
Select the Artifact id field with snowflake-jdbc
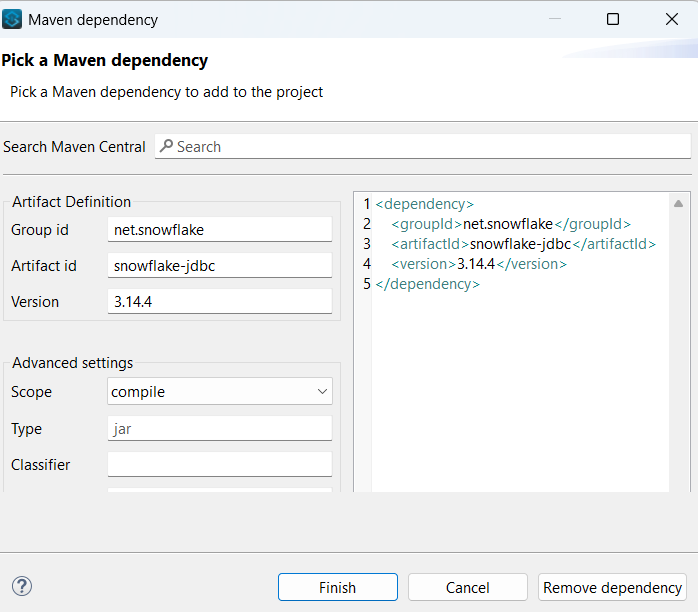(x=220, y=266)
